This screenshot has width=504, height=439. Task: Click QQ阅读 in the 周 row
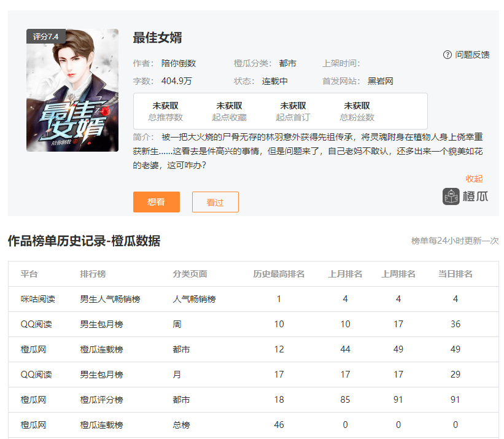(36, 324)
